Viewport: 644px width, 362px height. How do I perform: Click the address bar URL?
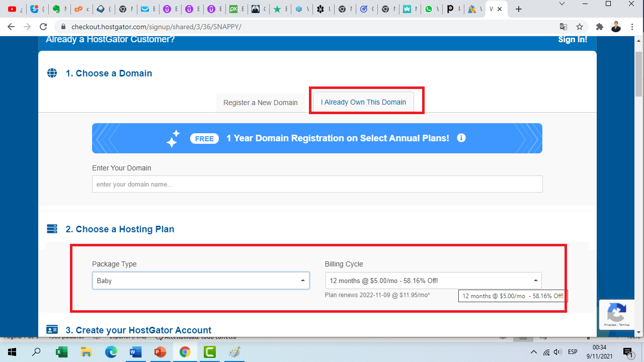[x=156, y=27]
